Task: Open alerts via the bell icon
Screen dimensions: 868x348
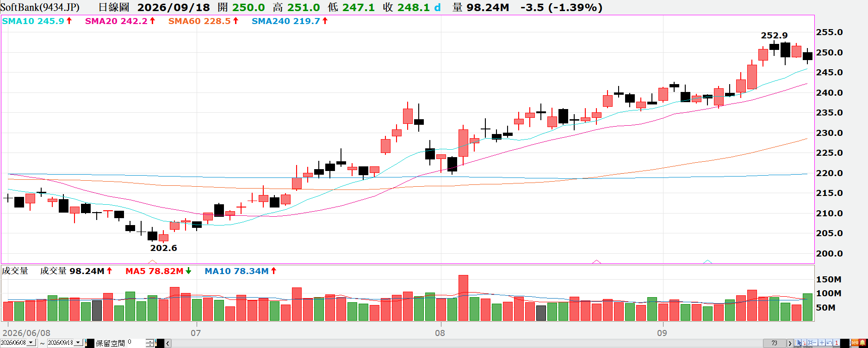Action: [862, 342]
